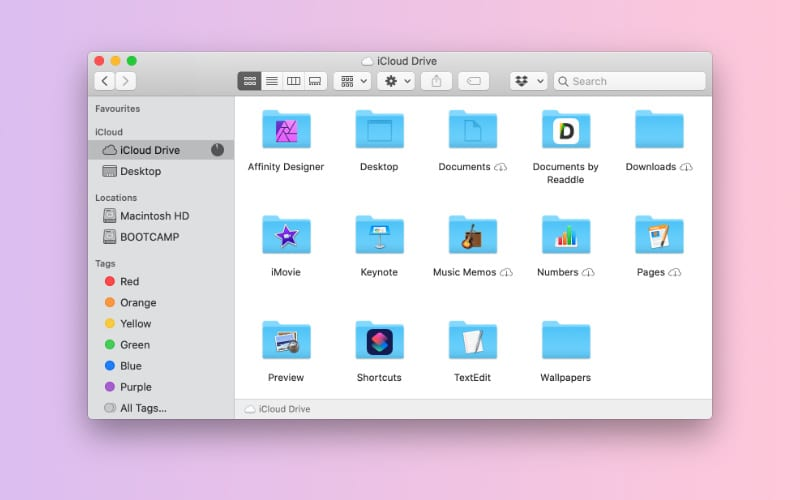The width and height of the screenshot is (800, 500).
Task: Filter by the Red tag
Action: [129, 282]
